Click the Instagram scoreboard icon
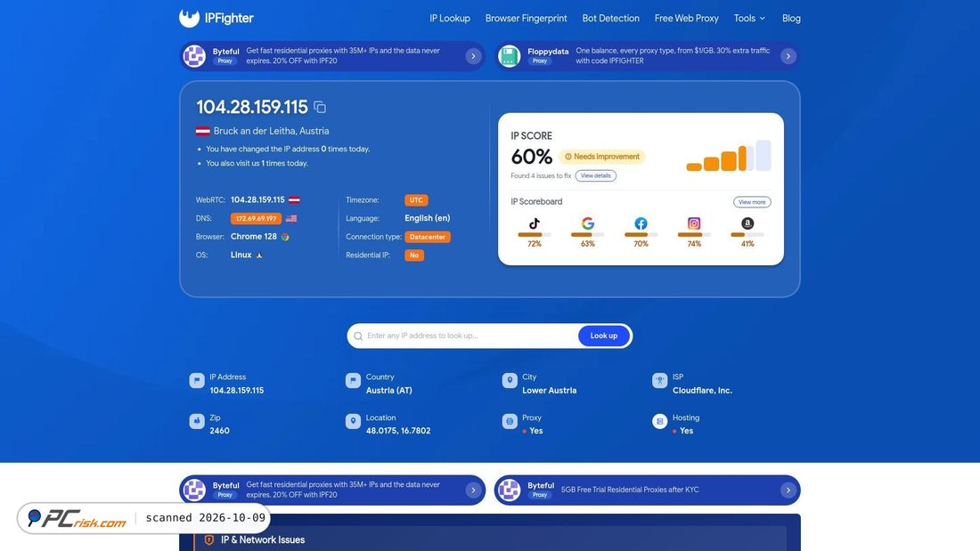The width and height of the screenshot is (980, 551). [694, 223]
